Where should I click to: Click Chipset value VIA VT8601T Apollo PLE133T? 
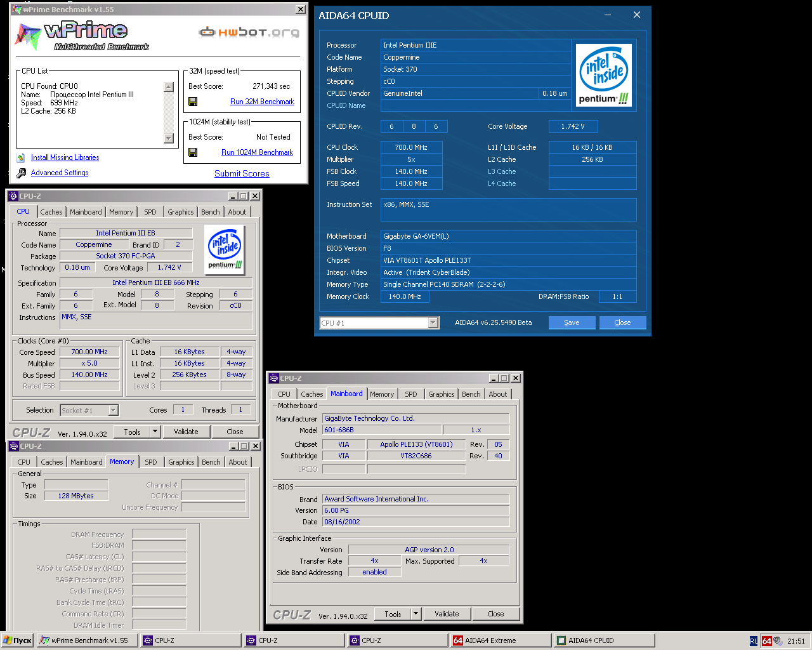click(x=508, y=260)
